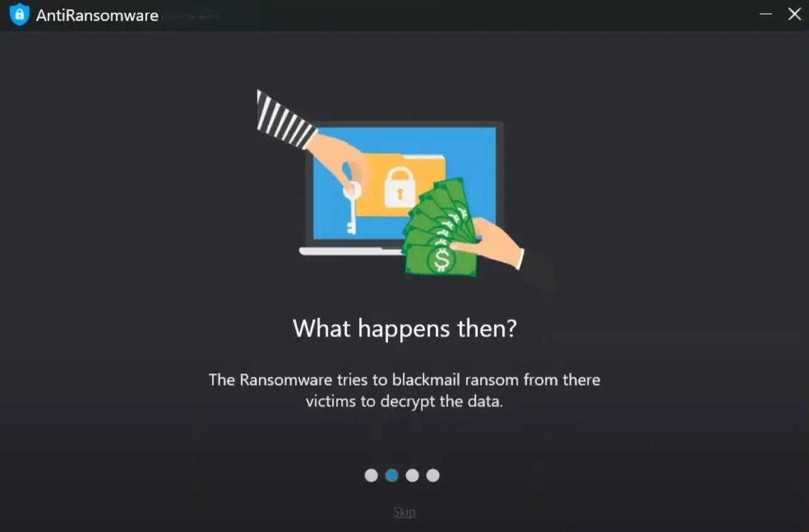Click the dollar sign on front banknote
This screenshot has height=532, width=809.
click(441, 259)
